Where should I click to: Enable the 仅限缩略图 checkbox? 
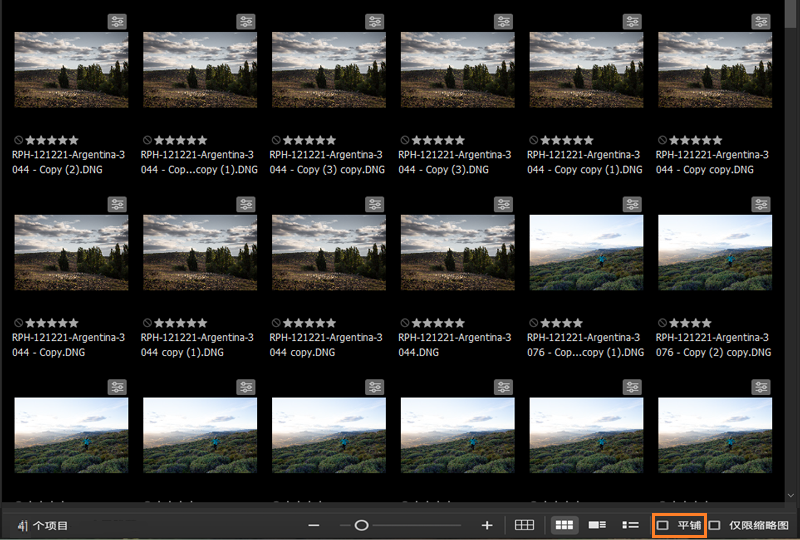click(x=715, y=525)
